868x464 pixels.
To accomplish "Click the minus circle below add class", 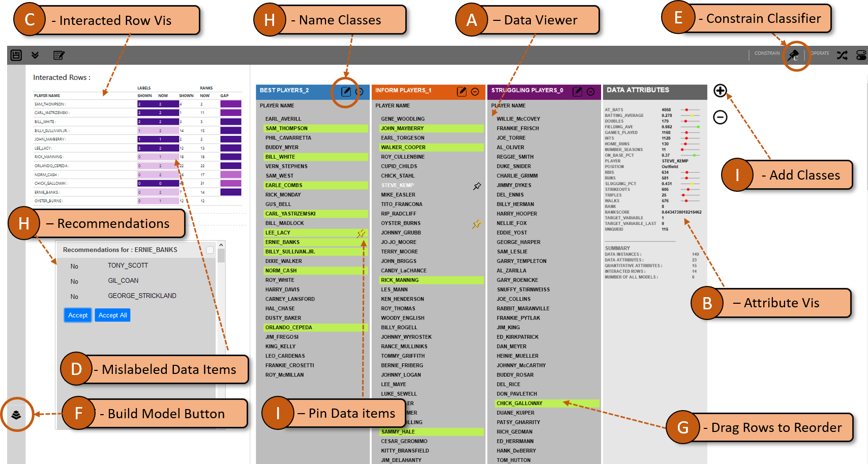I will click(x=720, y=118).
